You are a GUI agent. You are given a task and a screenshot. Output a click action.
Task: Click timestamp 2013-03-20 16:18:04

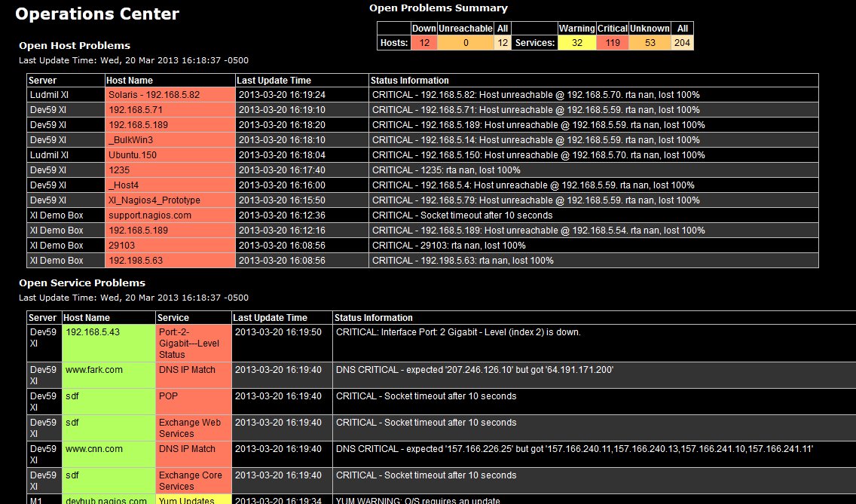[283, 155]
